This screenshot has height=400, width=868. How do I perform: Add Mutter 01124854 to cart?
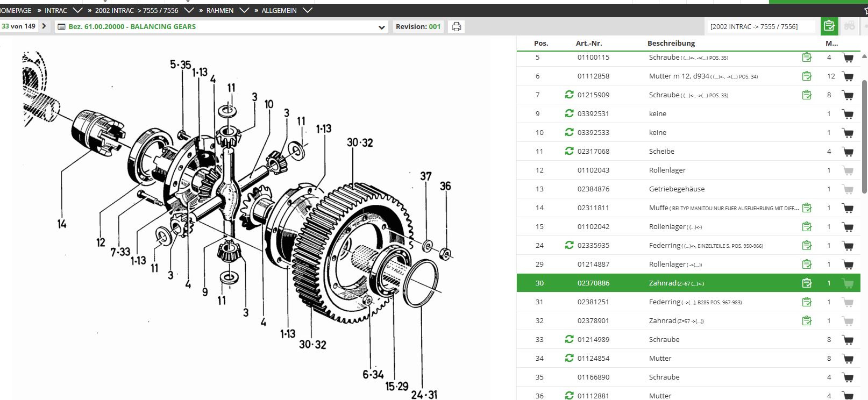(x=848, y=359)
